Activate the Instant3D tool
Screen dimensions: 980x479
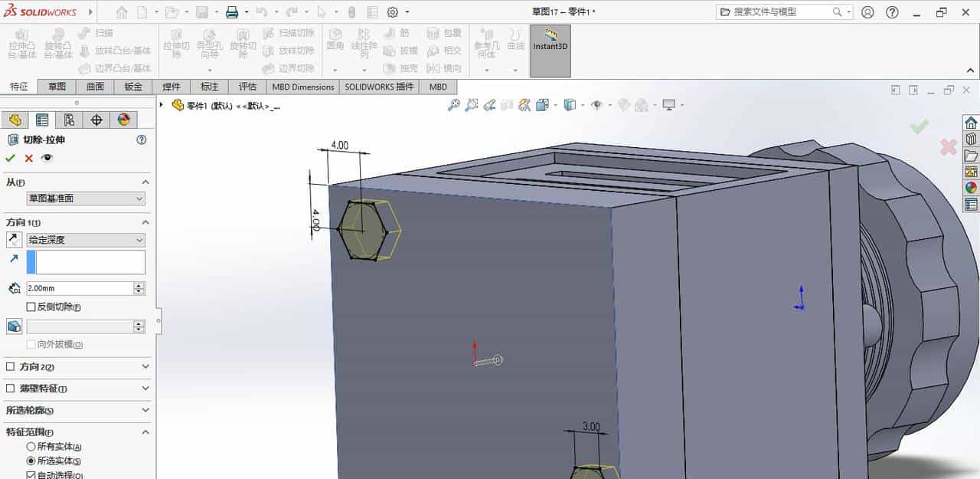click(x=550, y=46)
